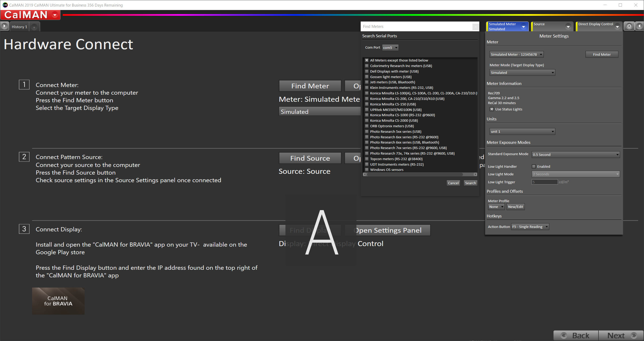Check Klein Instruments meters (RS-232, USB)
The height and width of the screenshot is (341, 644).
click(x=367, y=88)
